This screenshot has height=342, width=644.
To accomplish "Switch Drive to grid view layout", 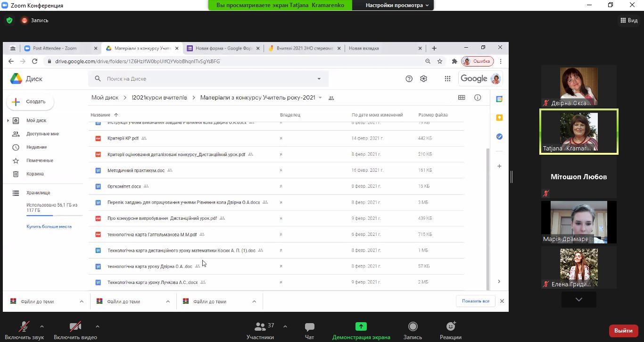I will 462,98.
